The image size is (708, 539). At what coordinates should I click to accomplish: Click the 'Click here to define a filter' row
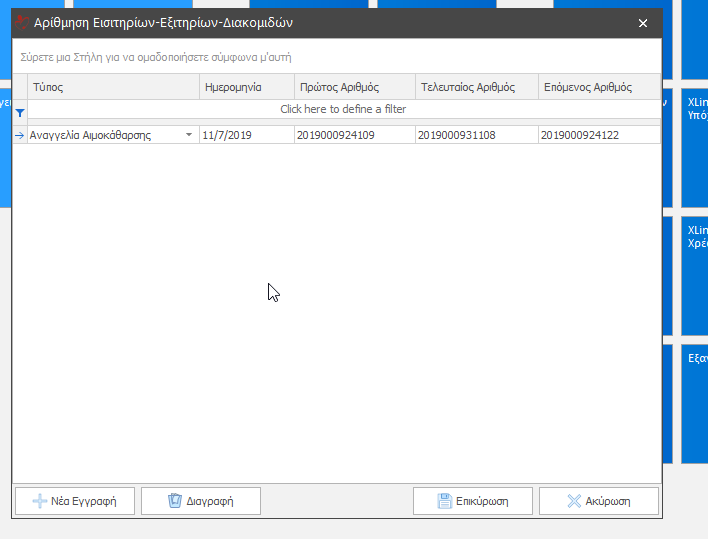[x=343, y=109]
